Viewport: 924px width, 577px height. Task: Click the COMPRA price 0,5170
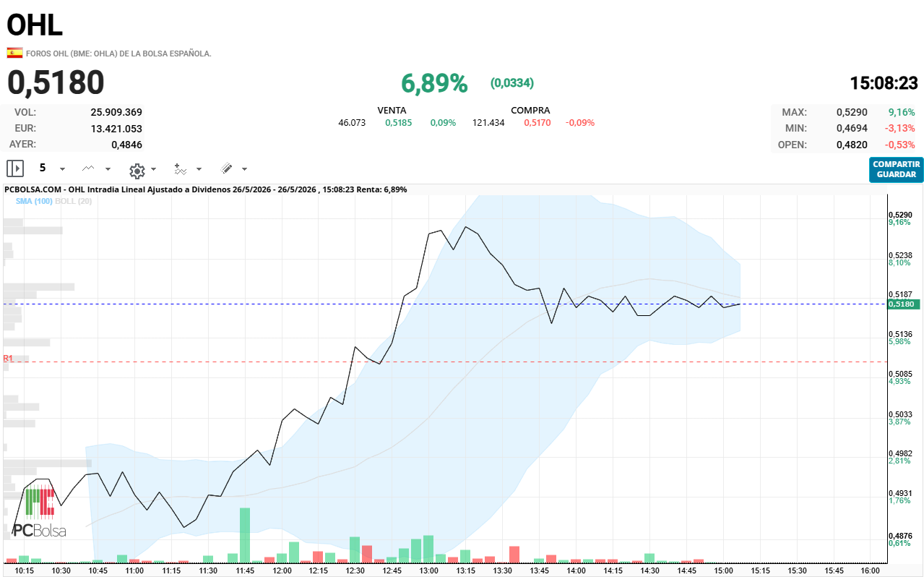tap(537, 123)
